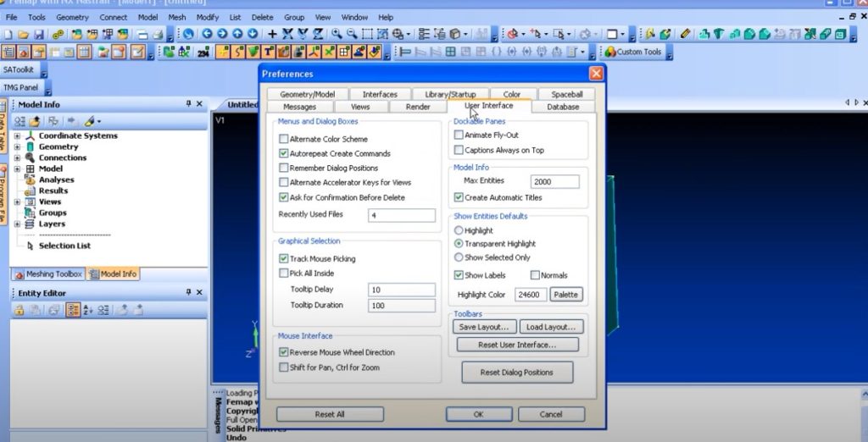868x442 pixels.
Task: Open Custom Tools toolbar button
Action: click(633, 52)
